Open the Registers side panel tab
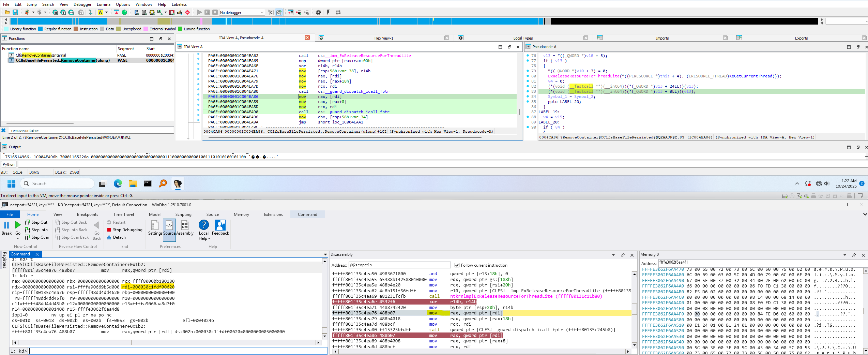 click(5, 260)
